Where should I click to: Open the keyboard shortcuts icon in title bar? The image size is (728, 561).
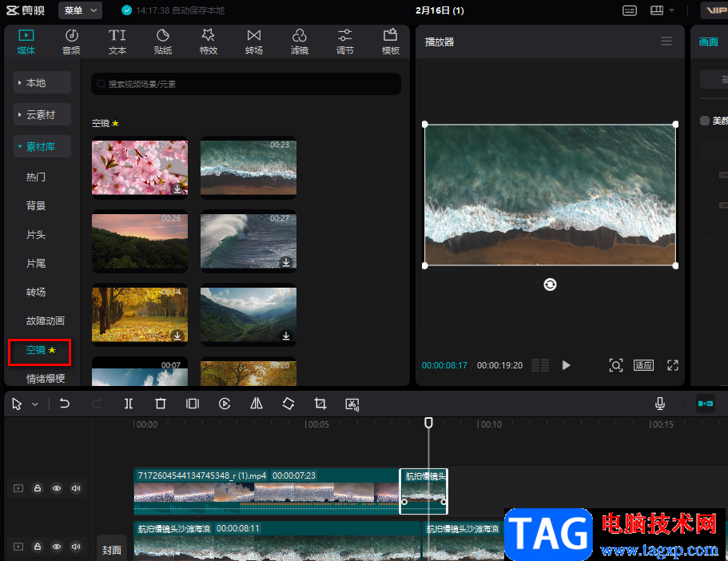coord(629,10)
